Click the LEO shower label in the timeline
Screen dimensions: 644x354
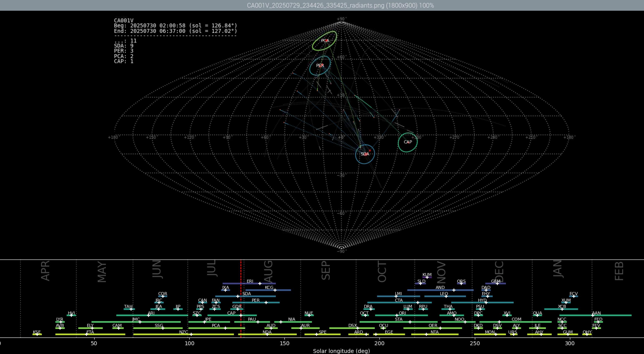point(444,294)
